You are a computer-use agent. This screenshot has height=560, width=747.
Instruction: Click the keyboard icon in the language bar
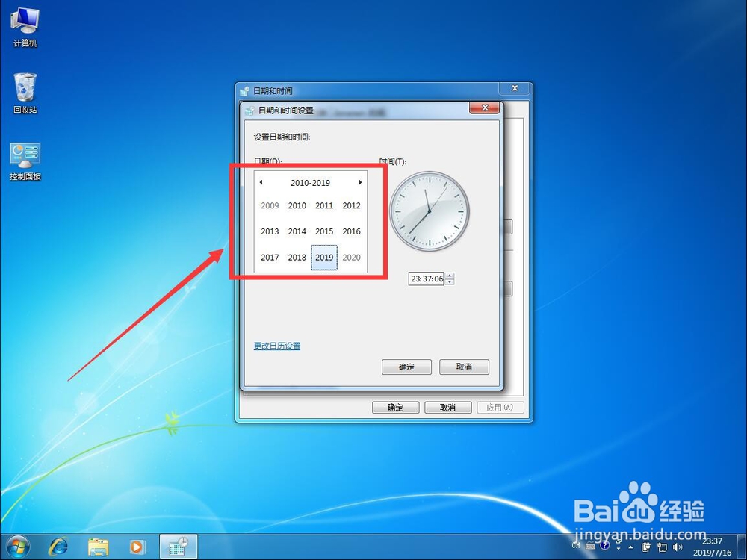(590, 547)
